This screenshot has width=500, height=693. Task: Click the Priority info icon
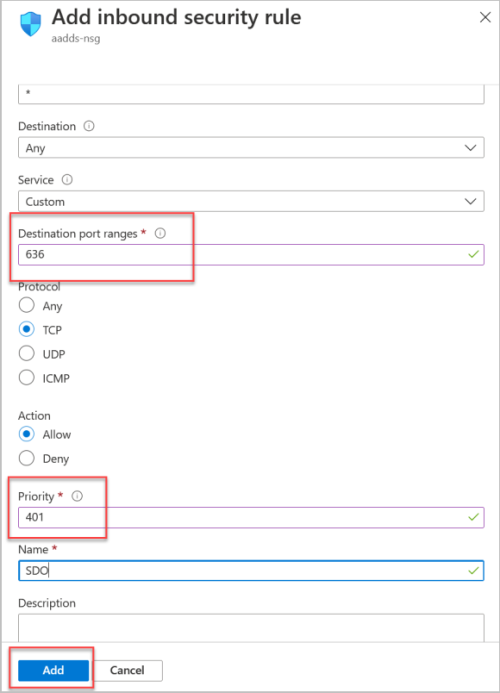[x=77, y=496]
